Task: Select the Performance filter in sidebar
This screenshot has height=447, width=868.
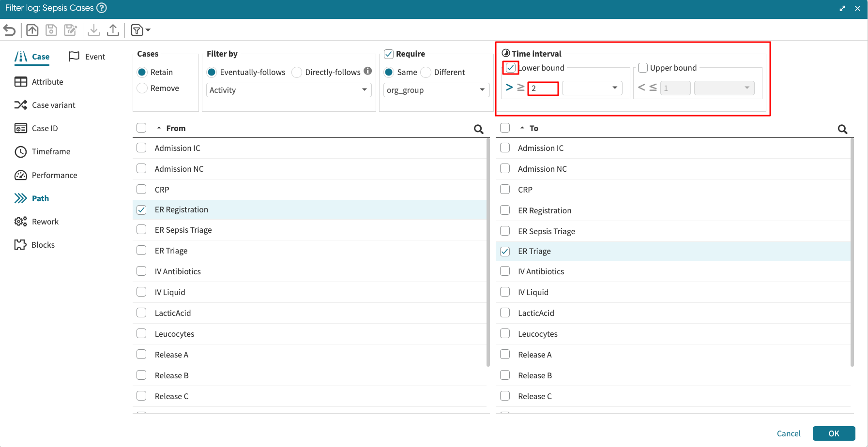Action: 54,175
